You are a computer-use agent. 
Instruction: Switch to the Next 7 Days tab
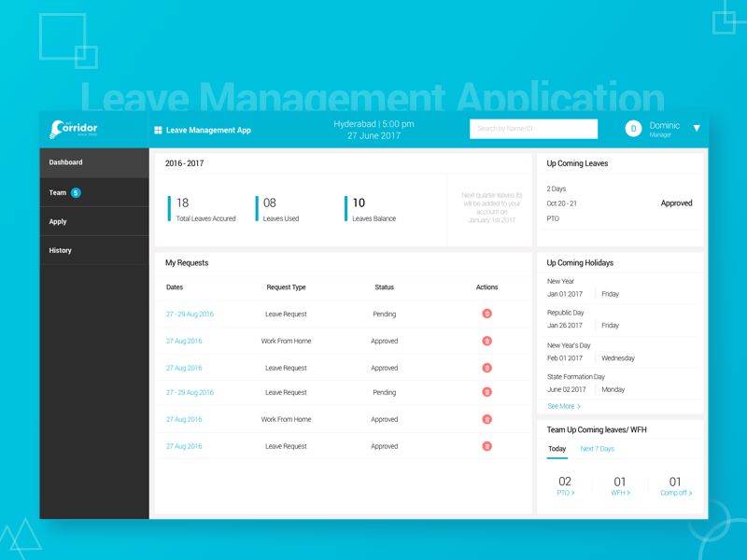[x=598, y=449]
